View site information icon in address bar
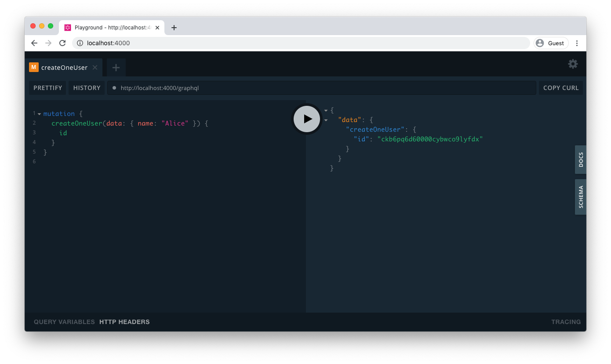 click(x=80, y=43)
